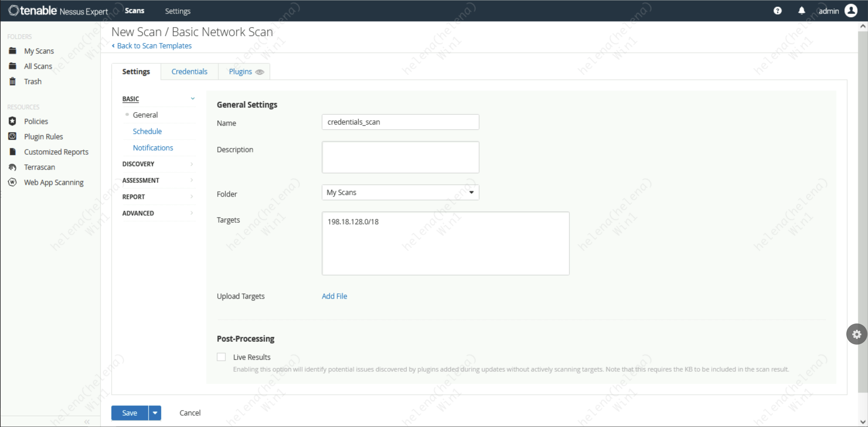Click into the Description text field
868x427 pixels.
click(400, 157)
